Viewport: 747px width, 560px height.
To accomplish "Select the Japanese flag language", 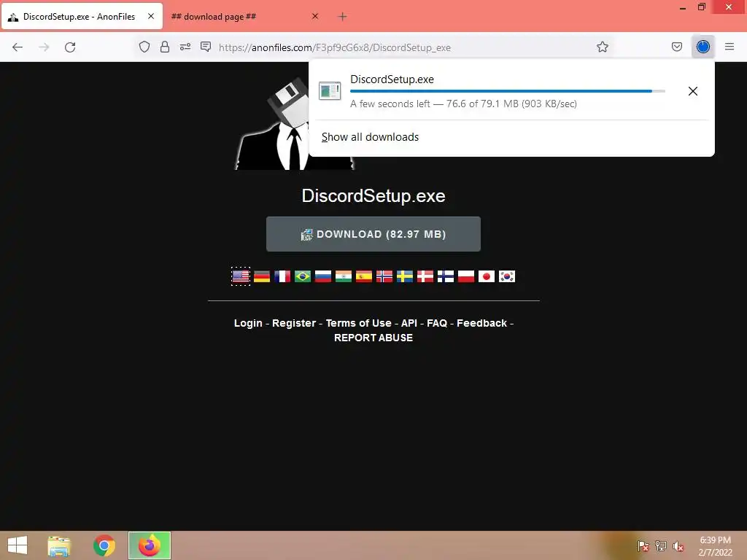I will 487,276.
